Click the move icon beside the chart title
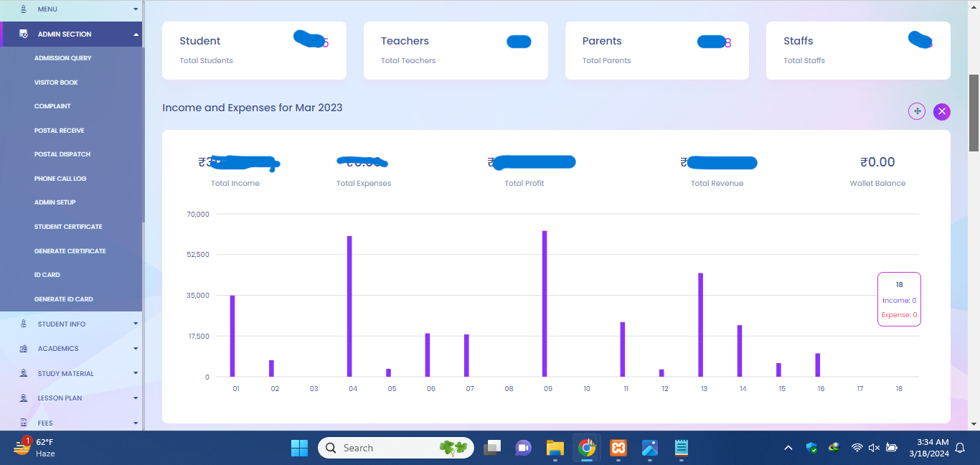Image resolution: width=980 pixels, height=465 pixels. point(916,111)
